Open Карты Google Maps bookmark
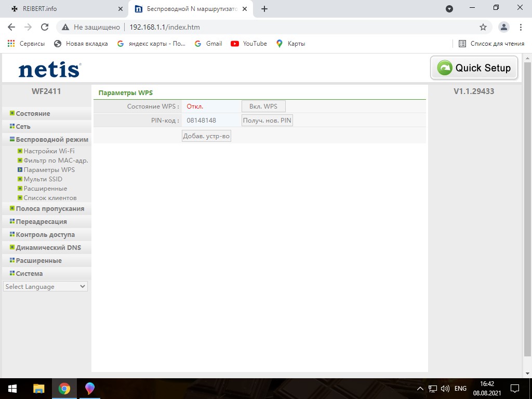This screenshot has height=399, width=532. [x=290, y=44]
